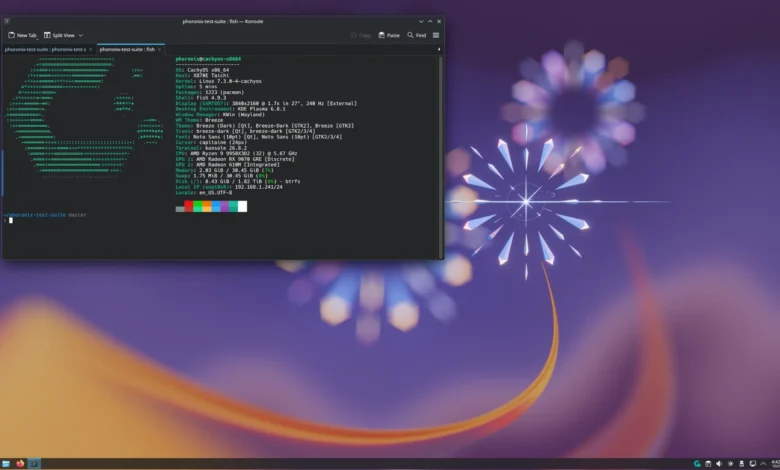The height and width of the screenshot is (470, 780).
Task: Click the Locale en_US.UTF-8 line
Action: click(x=203, y=192)
